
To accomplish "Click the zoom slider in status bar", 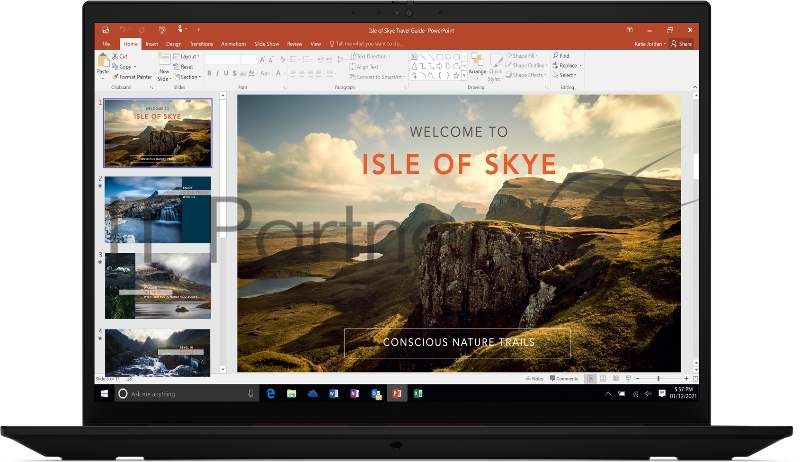I will click(x=659, y=379).
